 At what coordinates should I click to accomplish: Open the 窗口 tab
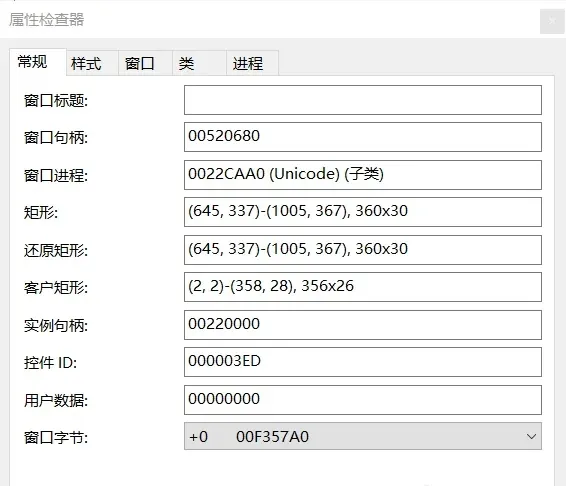pos(145,63)
